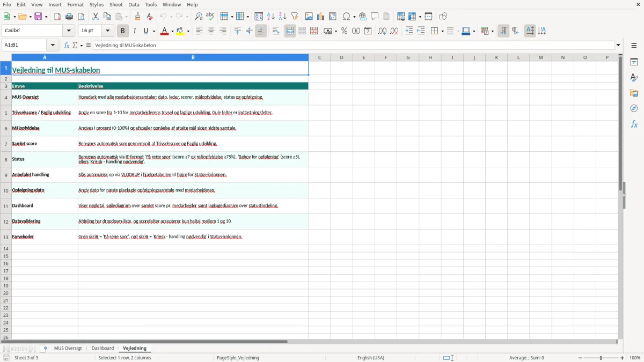Toggle Italic formatting

pos(135,31)
